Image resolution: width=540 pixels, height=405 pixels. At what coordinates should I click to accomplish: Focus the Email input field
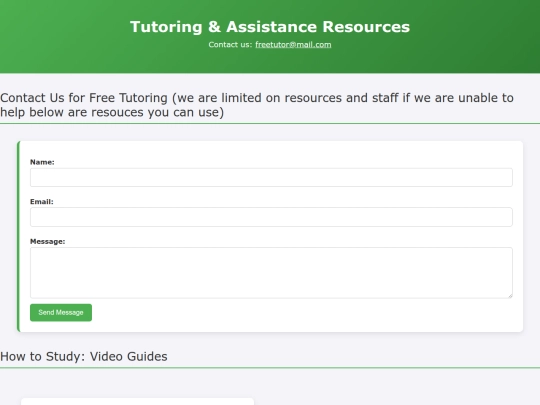[x=271, y=217]
